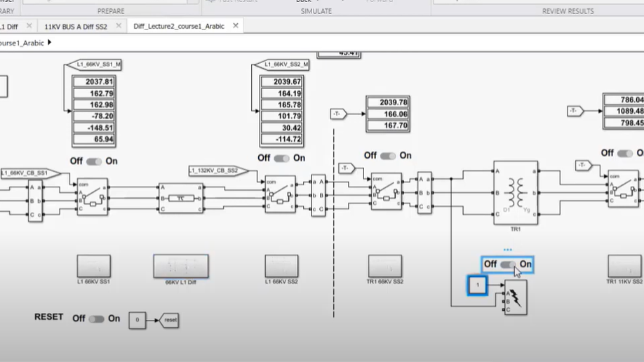644x362 pixels.
Task: Click the constant block showing 0
Action: (137, 320)
